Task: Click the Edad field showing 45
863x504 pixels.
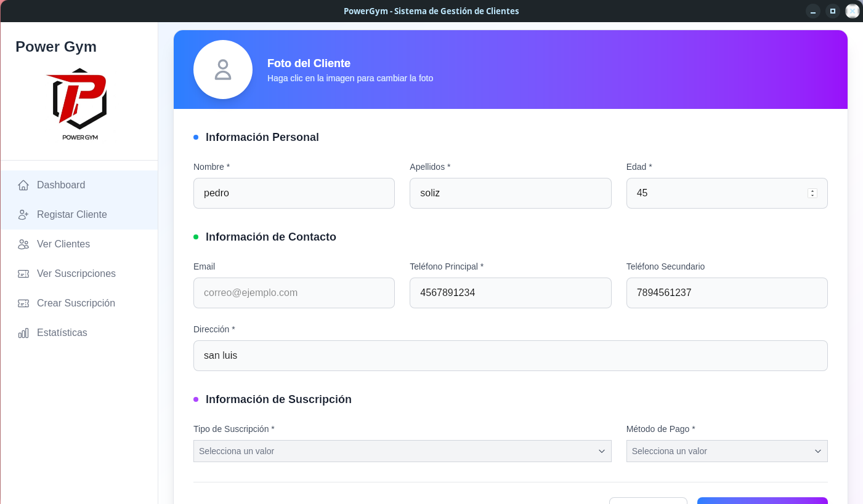Action: tap(727, 193)
